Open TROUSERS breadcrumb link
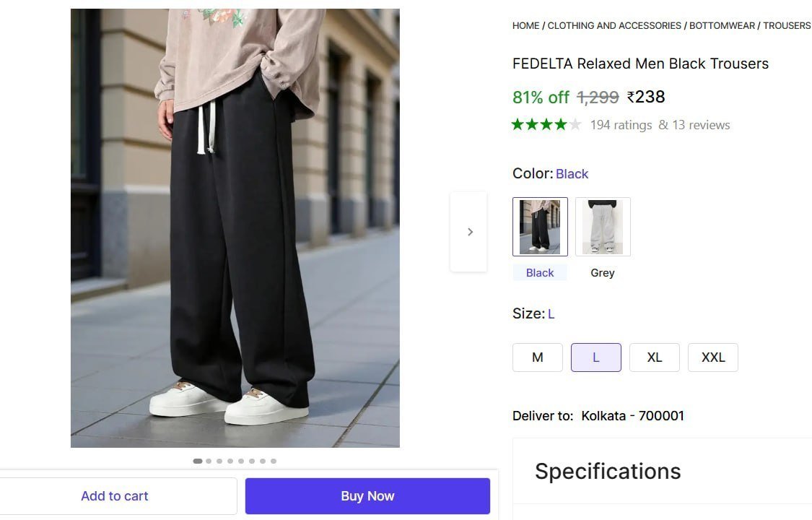Screen dimensions: 812x520 (x=787, y=25)
